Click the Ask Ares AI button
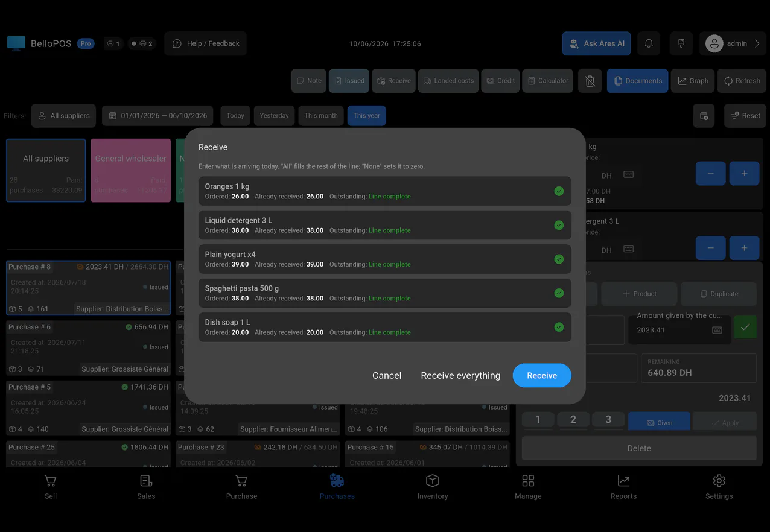Image resolution: width=770 pixels, height=532 pixels. (596, 43)
